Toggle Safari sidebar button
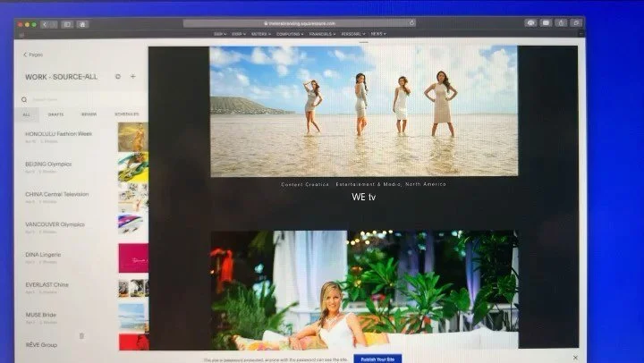 coord(67,25)
